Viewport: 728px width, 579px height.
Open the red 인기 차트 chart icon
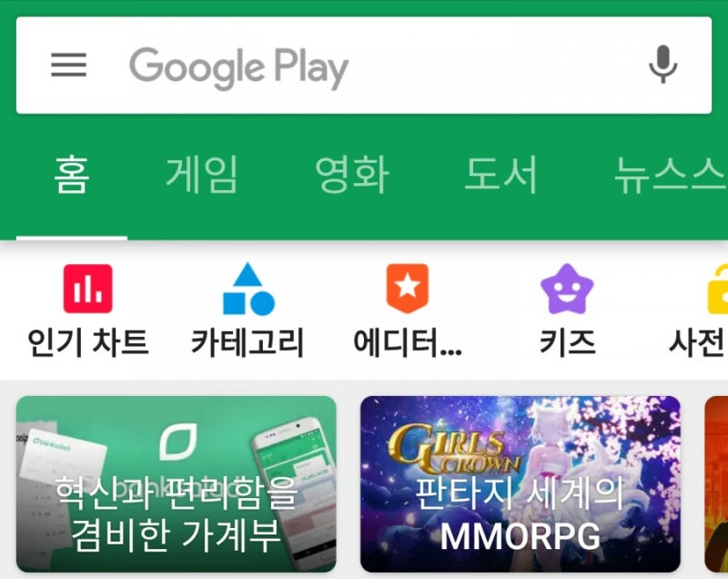[87, 289]
